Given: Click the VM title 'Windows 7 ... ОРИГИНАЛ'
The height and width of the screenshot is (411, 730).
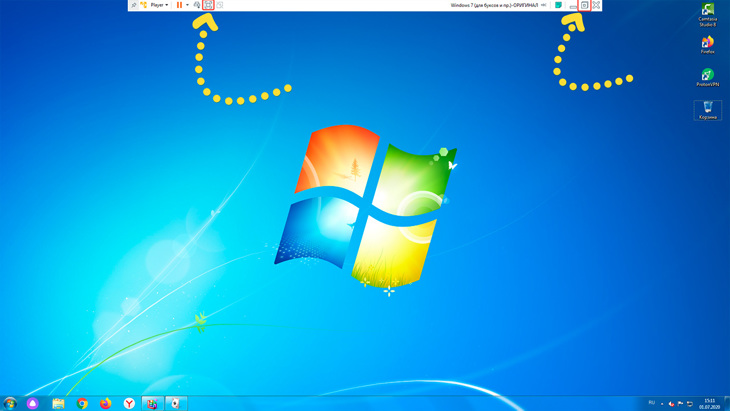Looking at the screenshot, I should (494, 5).
